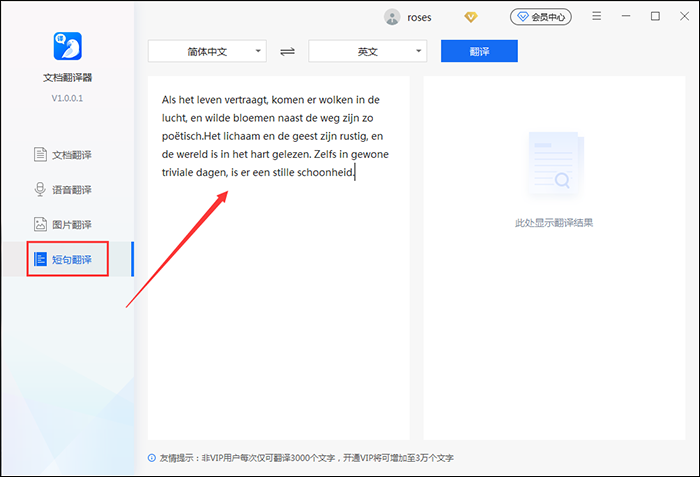Viewport: 700px width, 477px height.
Task: Click the 友情提示 VIP notice text
Action: [307, 458]
